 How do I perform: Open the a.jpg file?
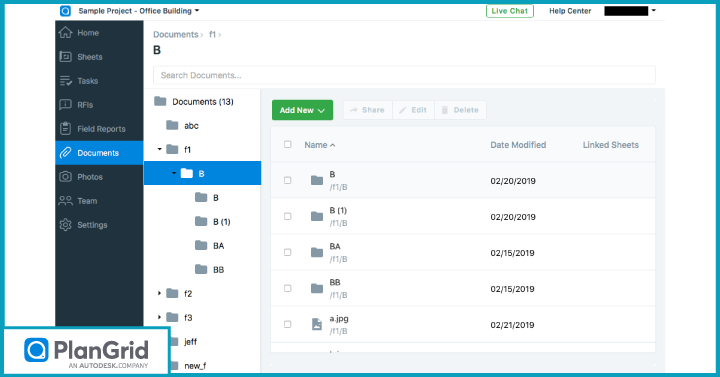tap(339, 319)
